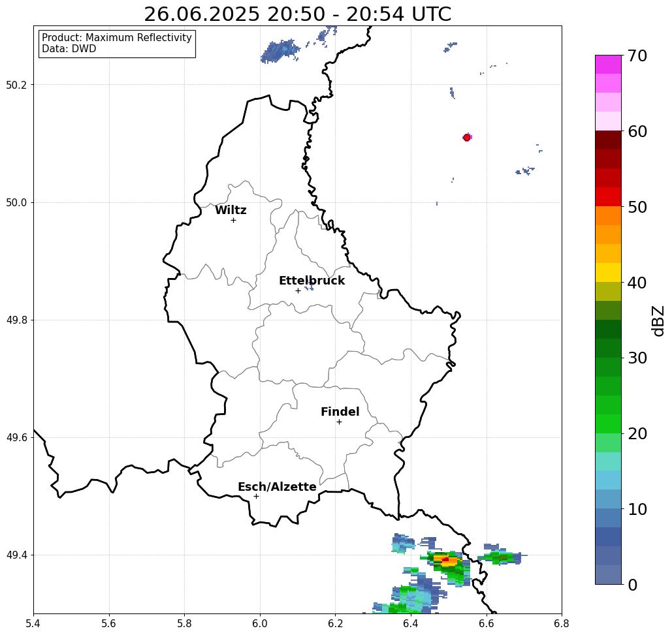Pick the yellow colorbar segment above 40

point(608,272)
